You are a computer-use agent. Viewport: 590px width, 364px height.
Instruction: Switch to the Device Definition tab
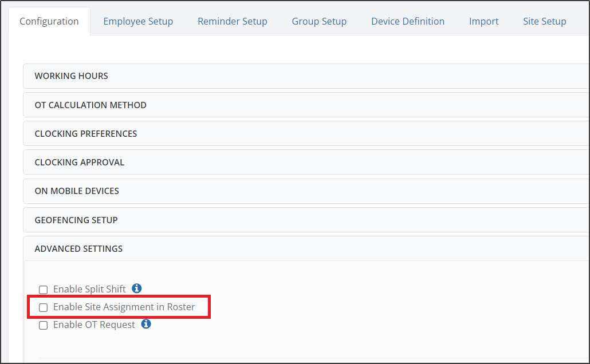coord(408,21)
